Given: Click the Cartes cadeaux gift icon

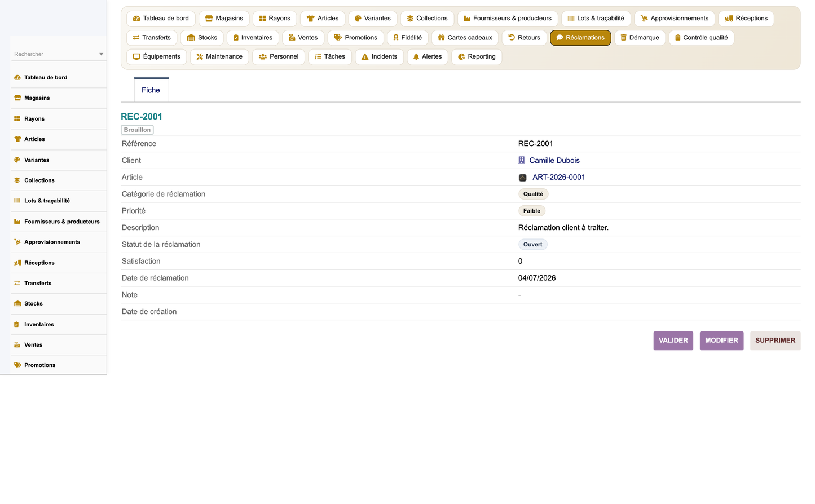Looking at the screenshot, I should click(442, 38).
